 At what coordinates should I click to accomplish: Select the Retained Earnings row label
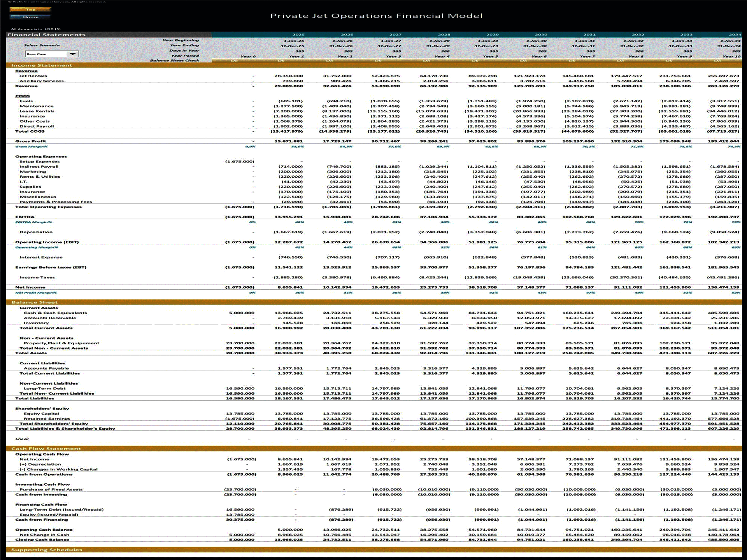pyautogui.click(x=47, y=418)
